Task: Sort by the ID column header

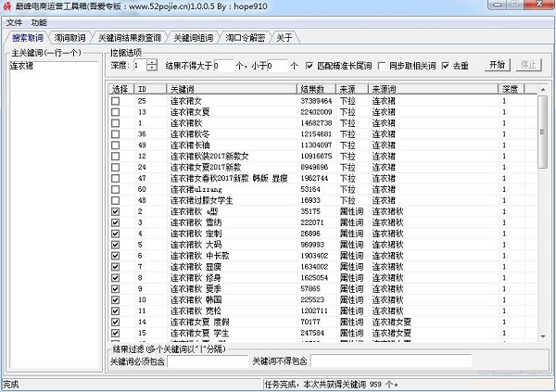Action: (150, 89)
